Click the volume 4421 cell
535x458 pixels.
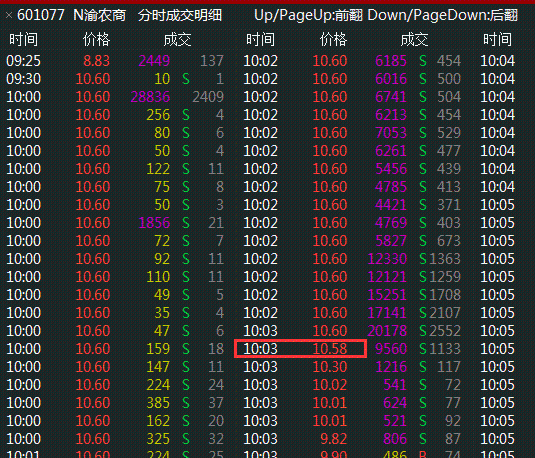coord(391,205)
